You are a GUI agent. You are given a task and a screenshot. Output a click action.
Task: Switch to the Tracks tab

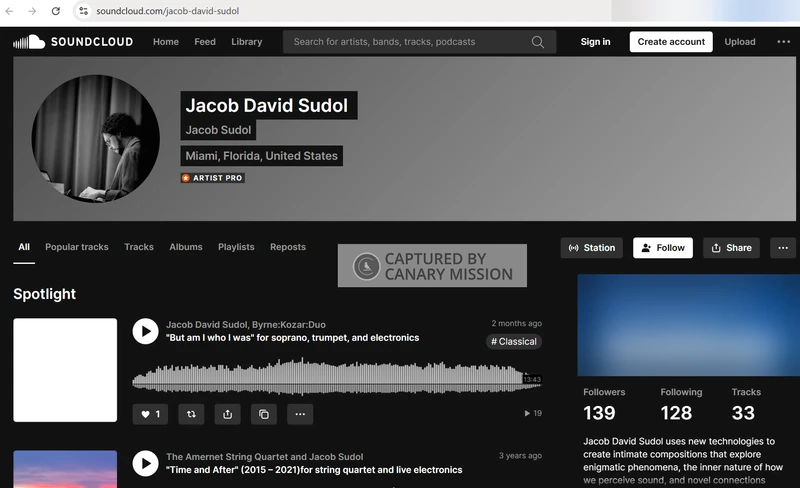tap(139, 247)
